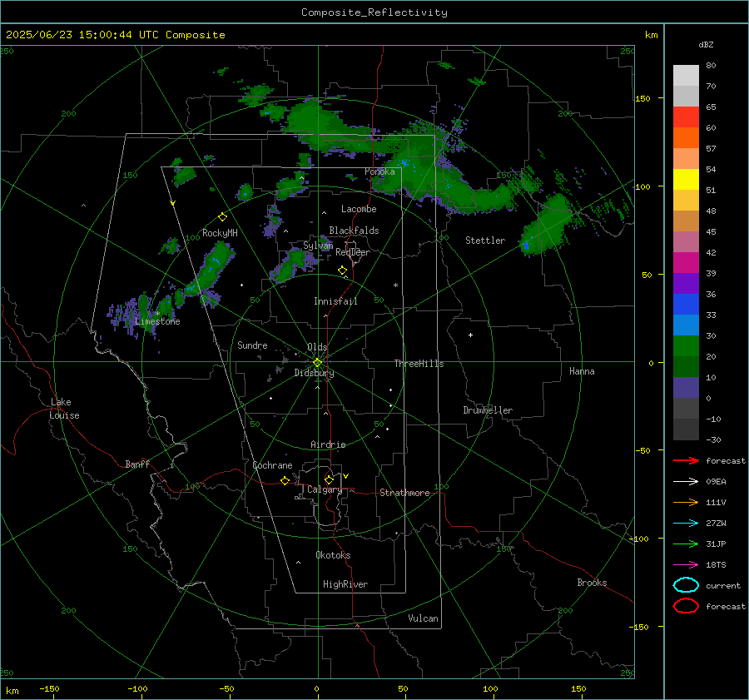Click the RedDeer city label

pyautogui.click(x=353, y=252)
